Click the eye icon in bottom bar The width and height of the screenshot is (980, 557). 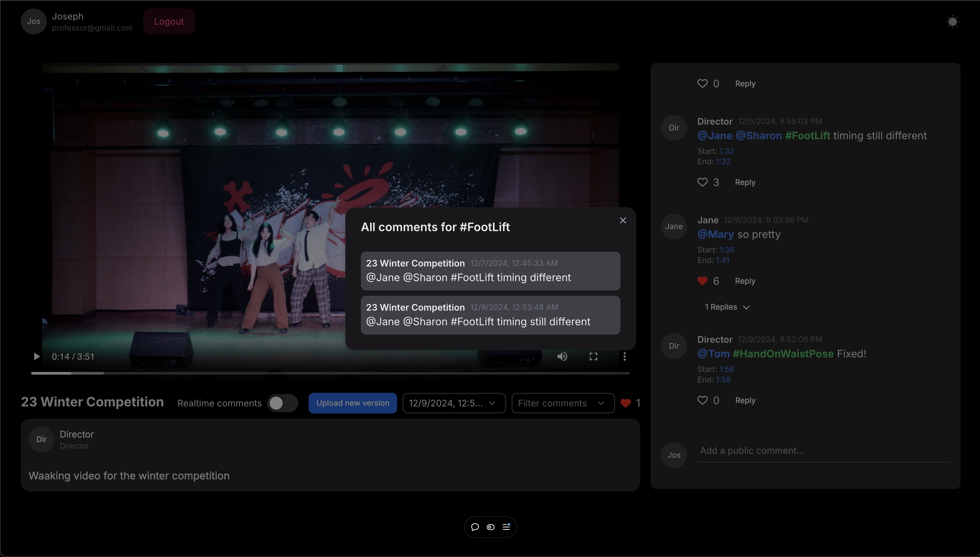(491, 527)
